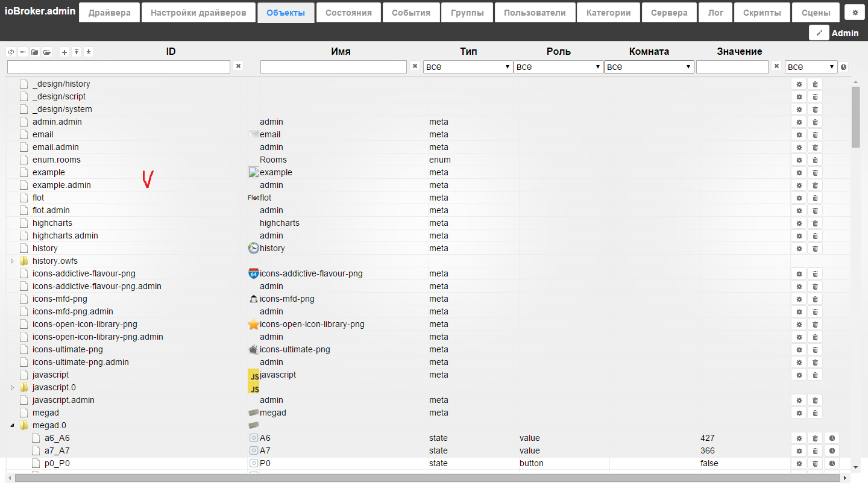This screenshot has width=868, height=483.
Task: Edit enum.rooms object via gear icon
Action: click(799, 160)
